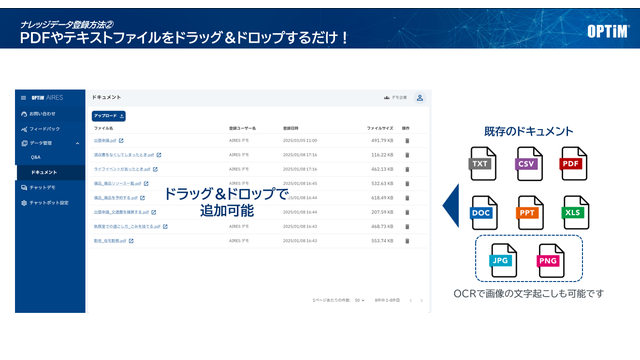Open external-link icon for 491.79 KB file
Viewport: 640px width, 360px height.
coord(121,140)
